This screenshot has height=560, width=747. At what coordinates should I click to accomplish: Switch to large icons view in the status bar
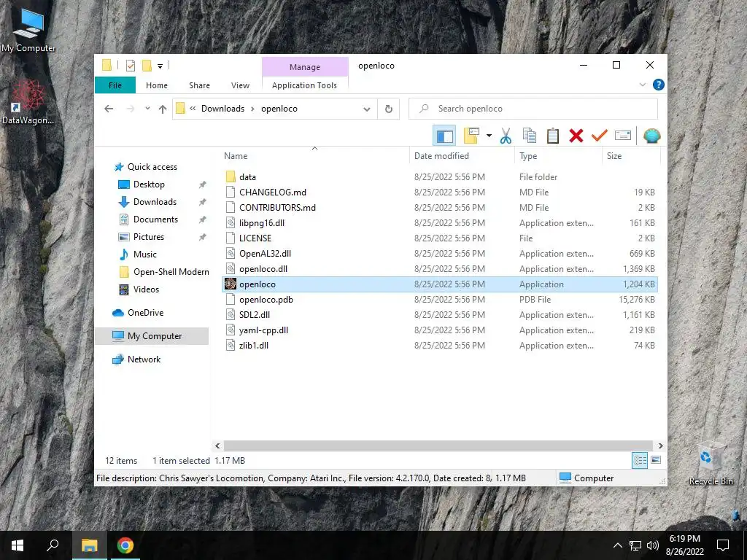point(656,460)
